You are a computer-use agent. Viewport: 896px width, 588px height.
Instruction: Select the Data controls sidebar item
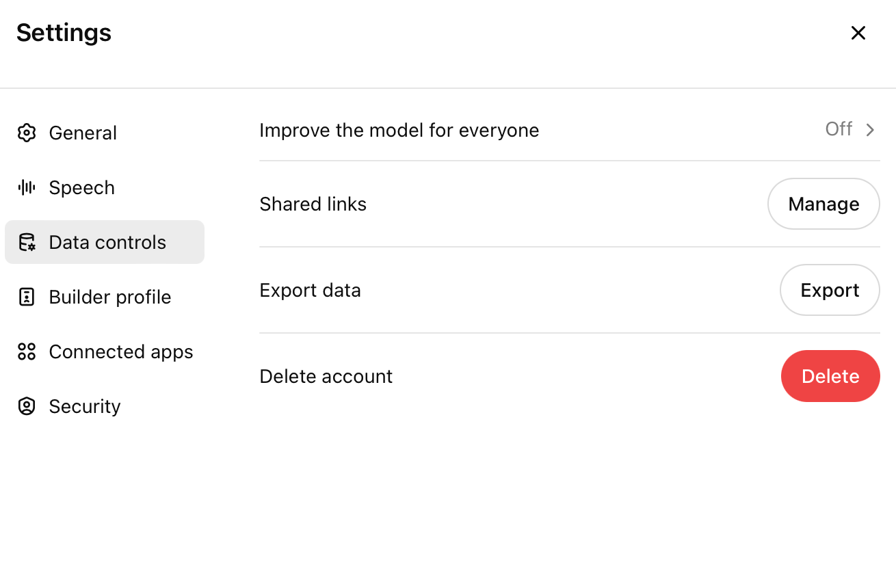105,242
